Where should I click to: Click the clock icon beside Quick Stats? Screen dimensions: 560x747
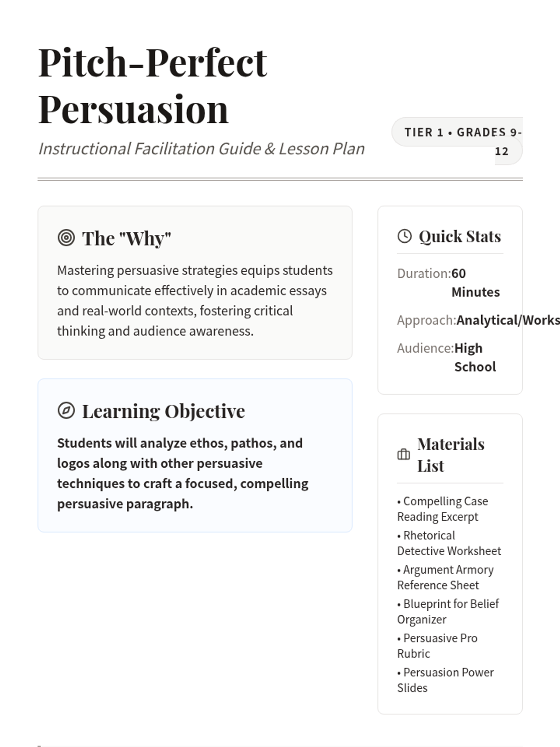point(405,236)
